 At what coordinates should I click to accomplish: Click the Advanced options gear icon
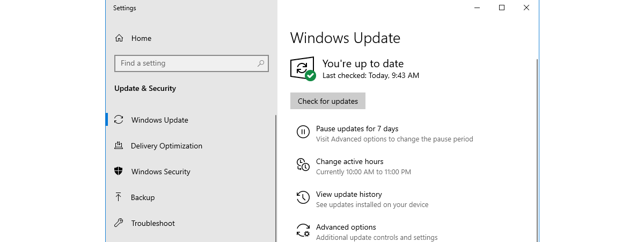(303, 231)
